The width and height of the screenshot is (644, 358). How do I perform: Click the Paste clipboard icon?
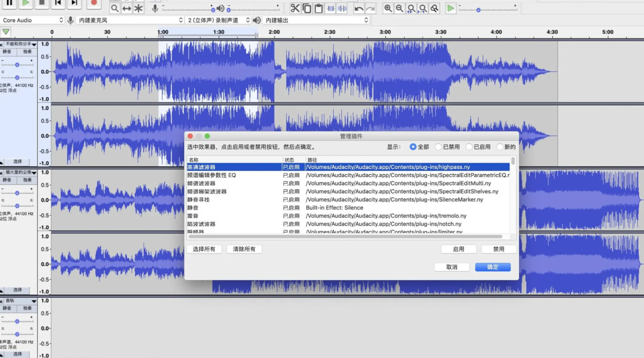318,8
